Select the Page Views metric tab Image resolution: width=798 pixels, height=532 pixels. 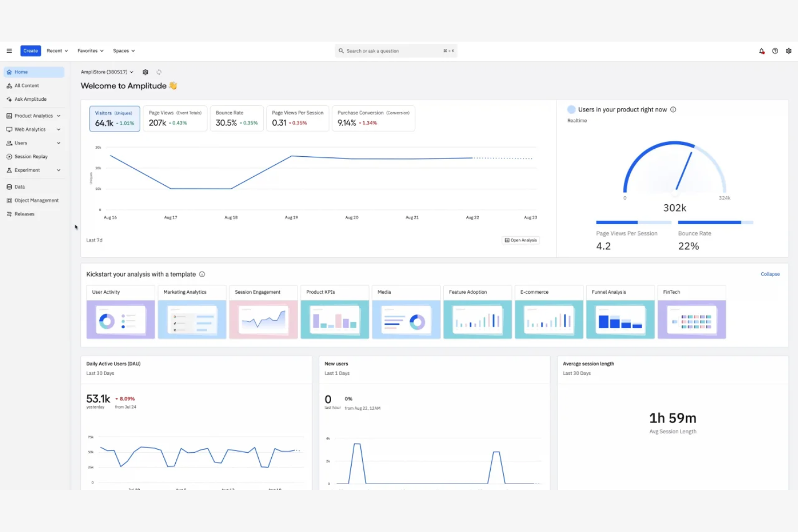coord(175,119)
